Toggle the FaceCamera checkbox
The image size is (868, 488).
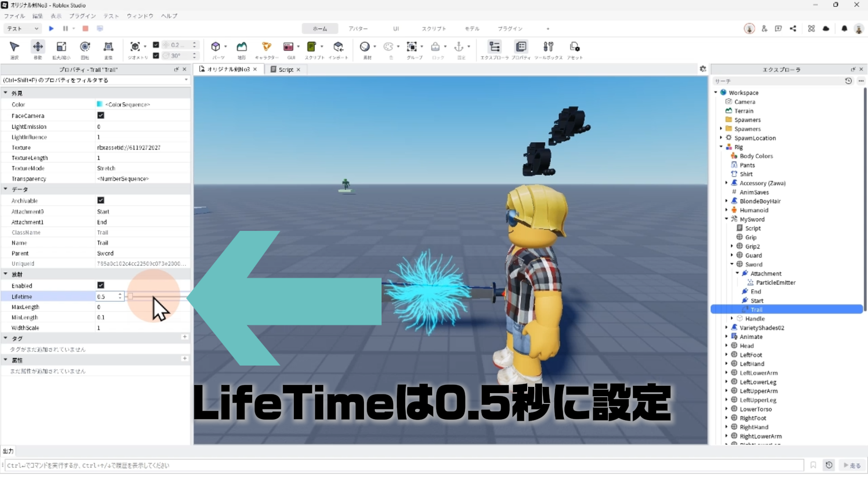coord(101,116)
